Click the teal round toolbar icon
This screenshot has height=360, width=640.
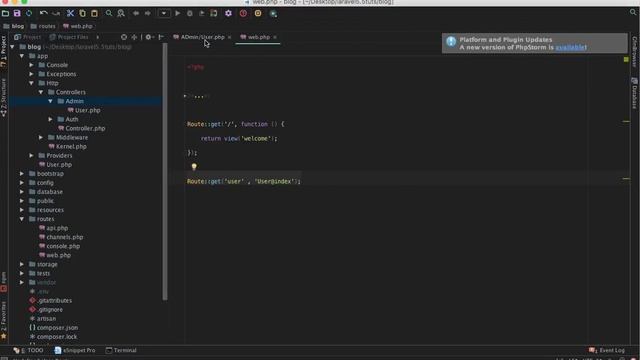click(273, 13)
